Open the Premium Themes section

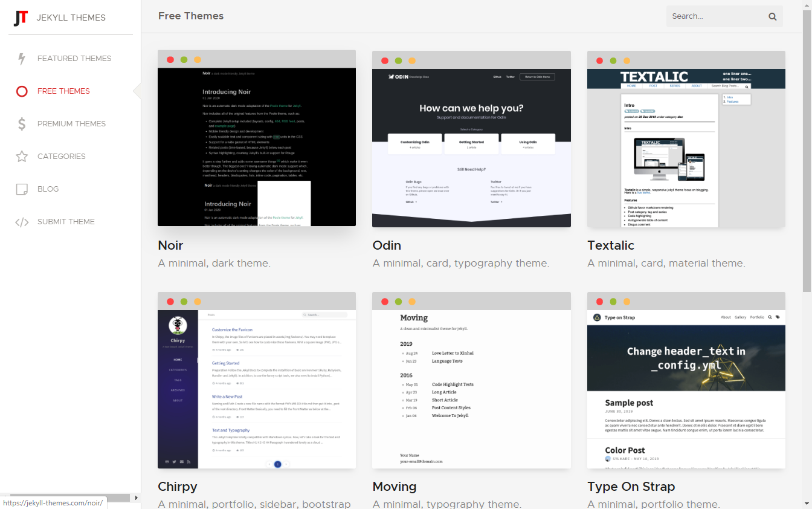(x=71, y=124)
